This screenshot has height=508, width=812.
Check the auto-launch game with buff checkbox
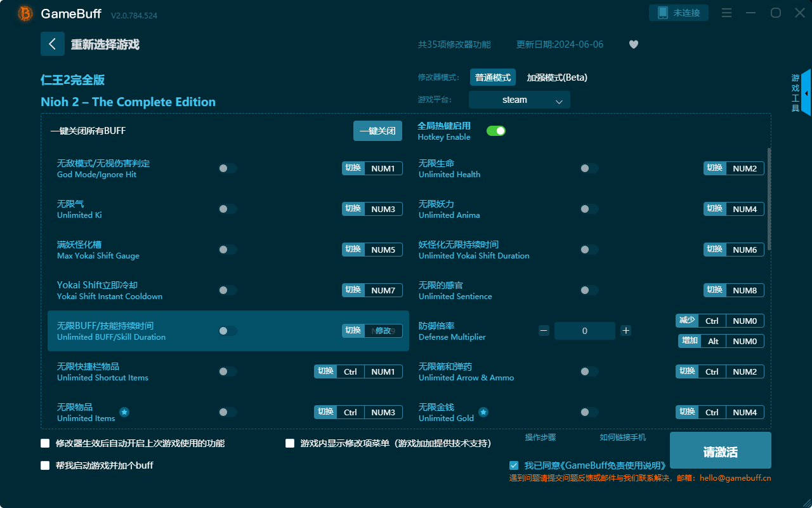coord(45,465)
